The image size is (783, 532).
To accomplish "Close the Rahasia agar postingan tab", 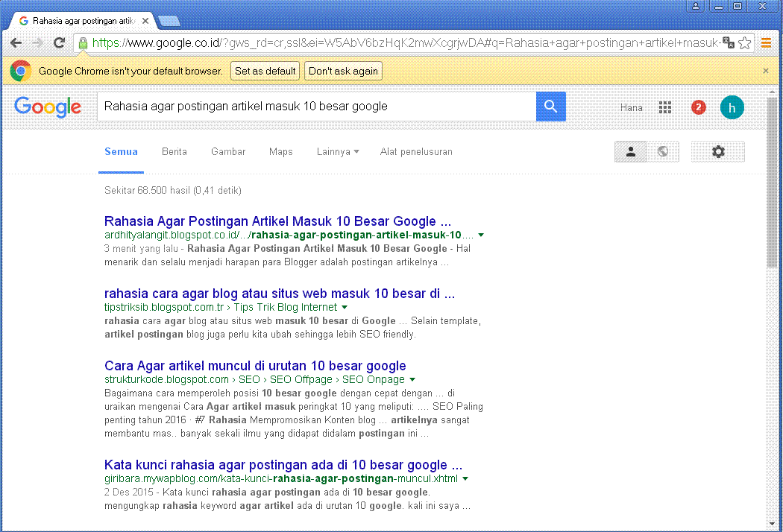I will 145,21.
